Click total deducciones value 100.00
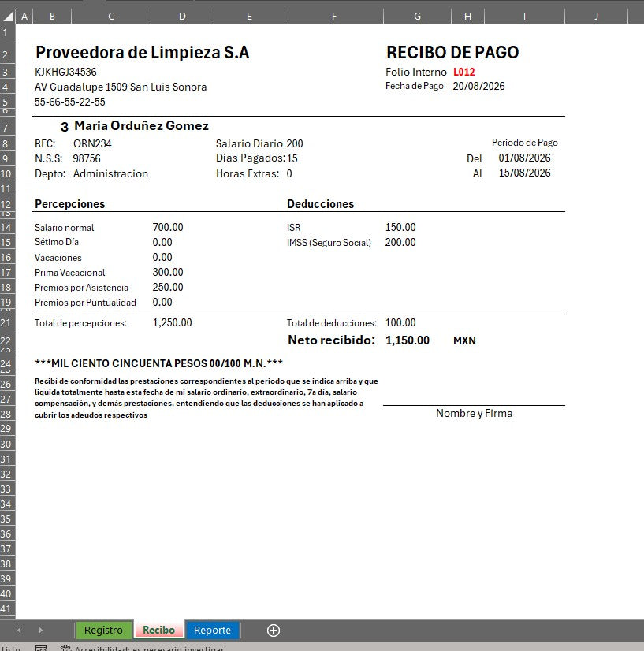The height and width of the screenshot is (651, 644). pyautogui.click(x=400, y=322)
